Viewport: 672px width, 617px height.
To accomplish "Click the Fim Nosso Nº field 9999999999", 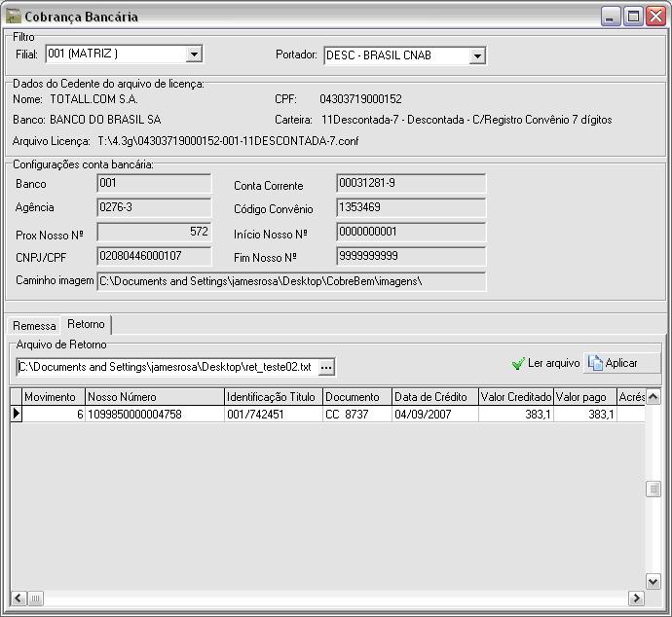I will (411, 257).
